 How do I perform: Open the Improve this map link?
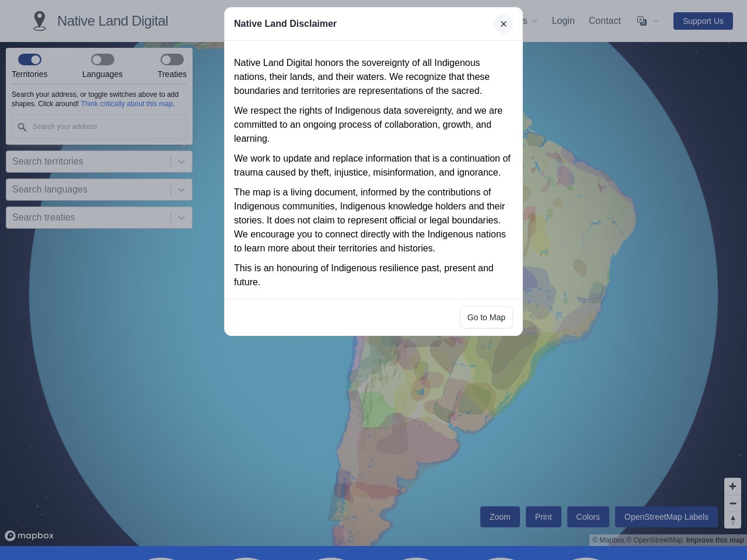(715, 540)
